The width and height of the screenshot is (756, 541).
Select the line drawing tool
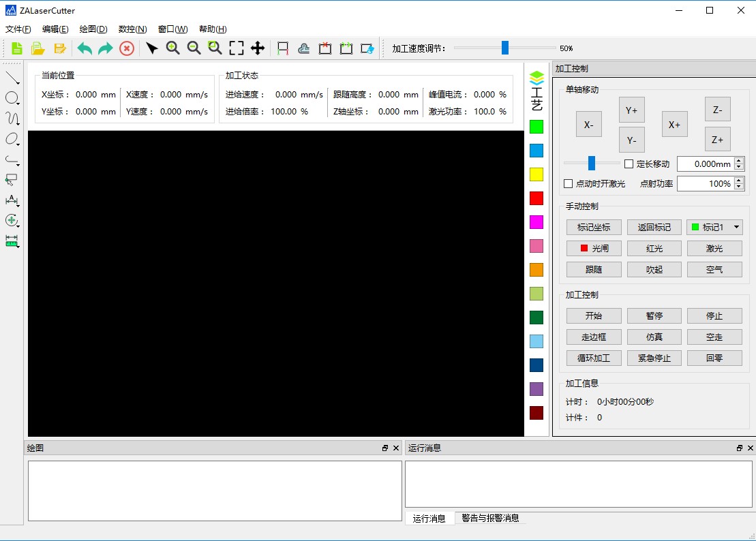click(12, 78)
